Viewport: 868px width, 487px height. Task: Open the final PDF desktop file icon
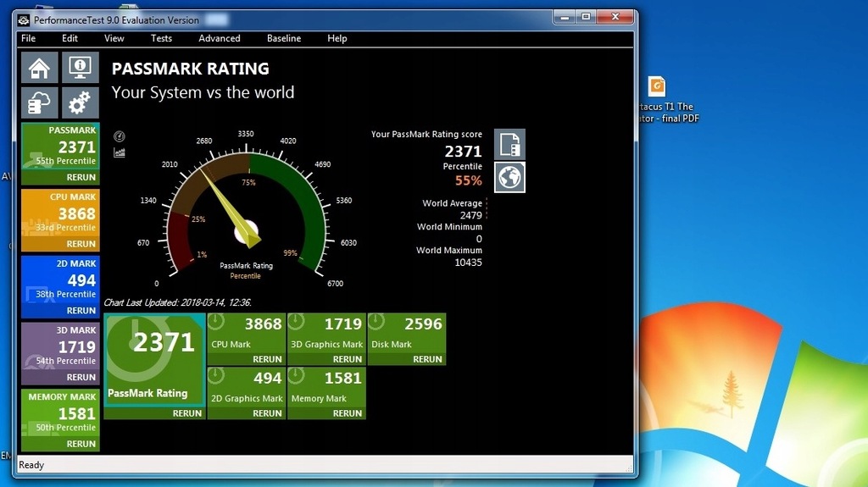(657, 86)
